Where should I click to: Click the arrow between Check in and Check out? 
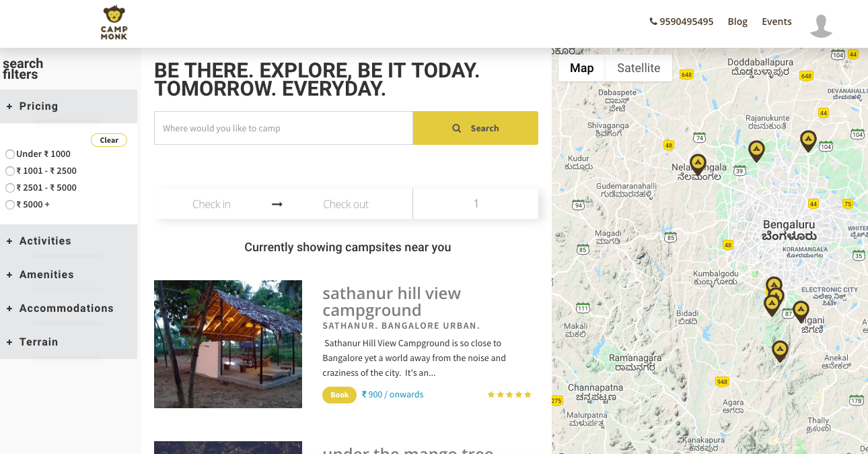(x=277, y=204)
